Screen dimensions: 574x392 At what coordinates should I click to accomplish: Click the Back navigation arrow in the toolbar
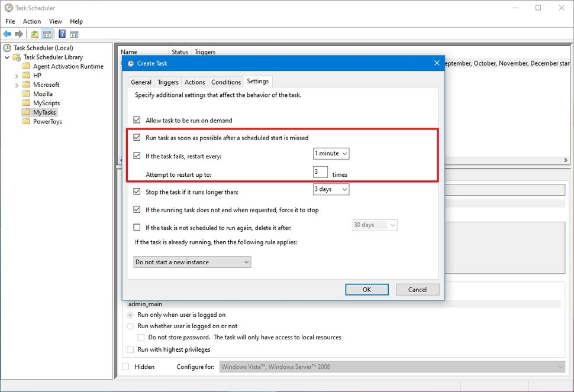pos(7,34)
